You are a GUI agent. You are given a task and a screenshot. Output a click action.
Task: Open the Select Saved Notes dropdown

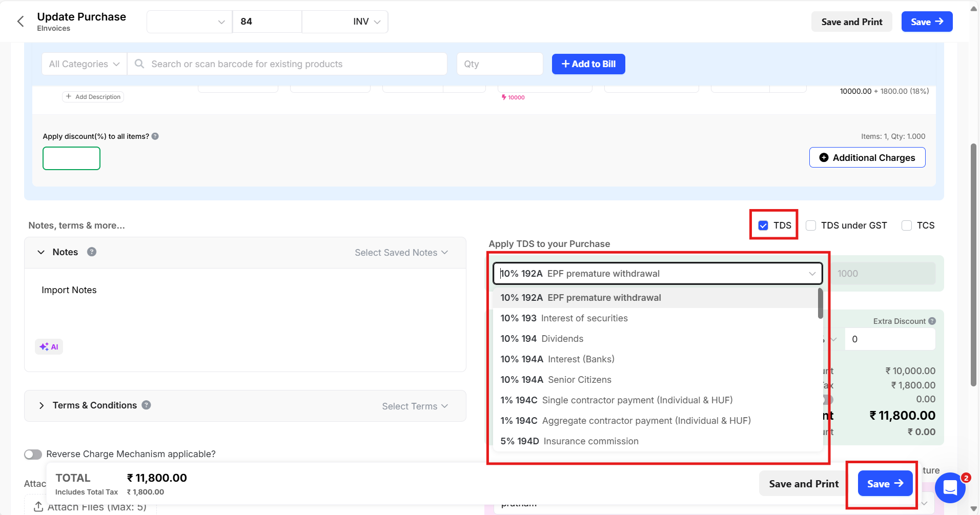pyautogui.click(x=401, y=253)
